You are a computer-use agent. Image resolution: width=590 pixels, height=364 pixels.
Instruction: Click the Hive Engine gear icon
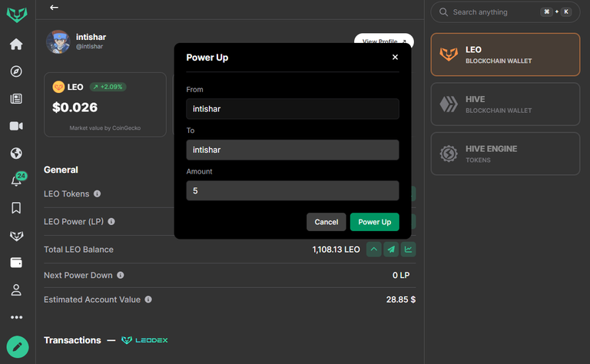449,154
